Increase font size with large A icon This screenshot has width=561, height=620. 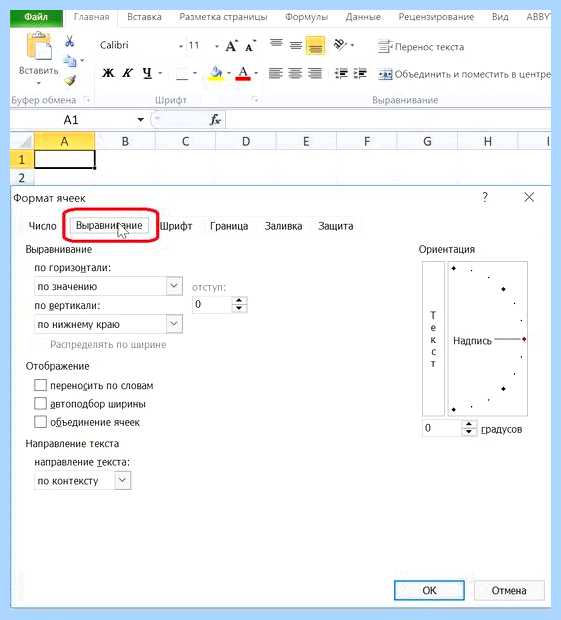pyautogui.click(x=232, y=46)
